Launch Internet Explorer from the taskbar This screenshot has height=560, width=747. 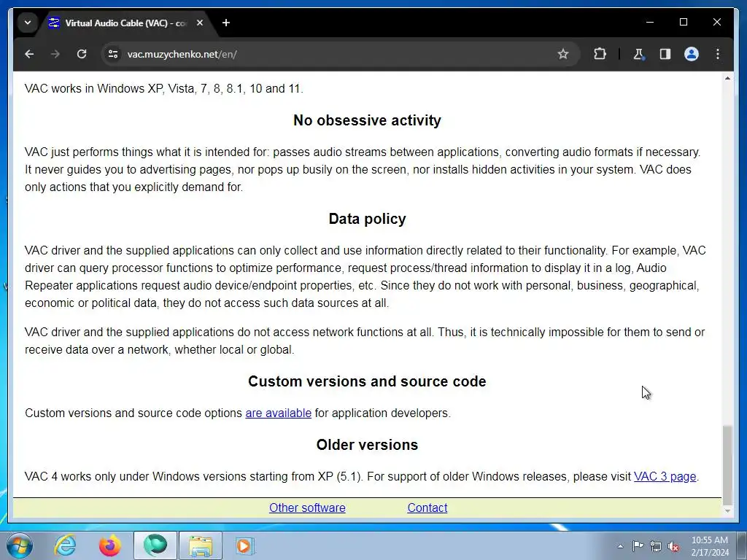click(65, 545)
